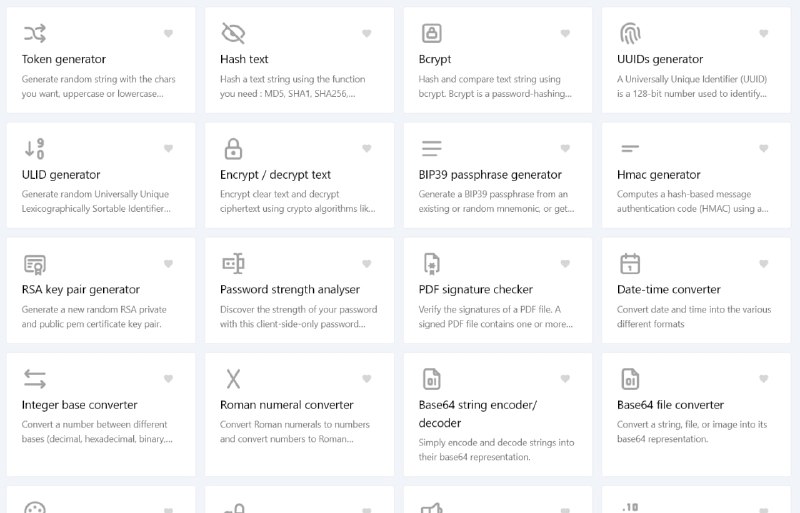This screenshot has width=800, height=513.
Task: Toggle favorite heart on Bcrypt card
Action: point(565,33)
